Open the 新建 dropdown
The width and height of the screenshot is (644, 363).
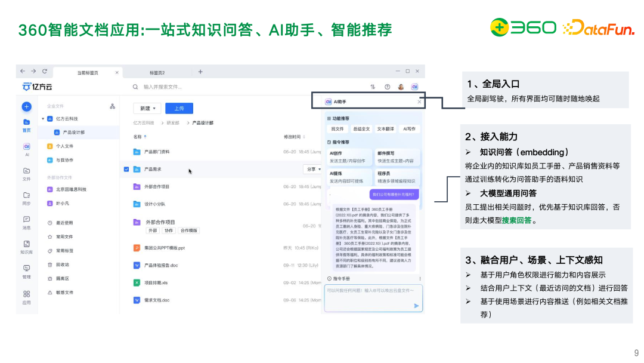(147, 108)
